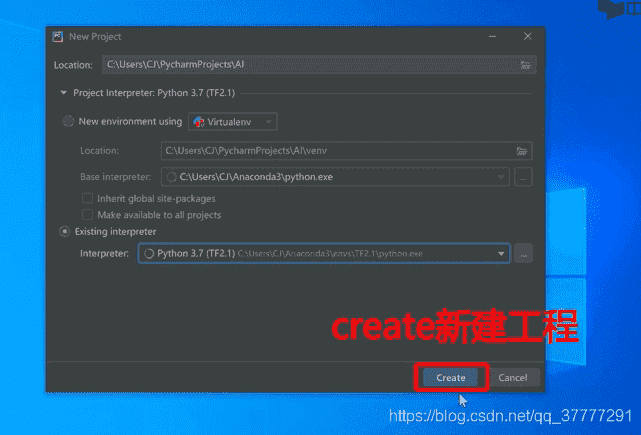The width and height of the screenshot is (641, 435).
Task: Check Make available to all projects
Action: coord(87,215)
